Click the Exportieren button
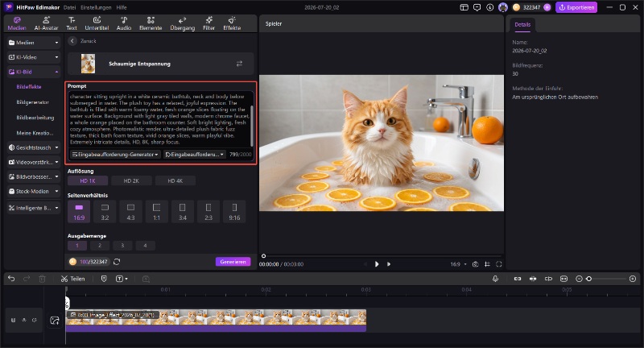Screen dimensions: 644x348 pos(576,7)
